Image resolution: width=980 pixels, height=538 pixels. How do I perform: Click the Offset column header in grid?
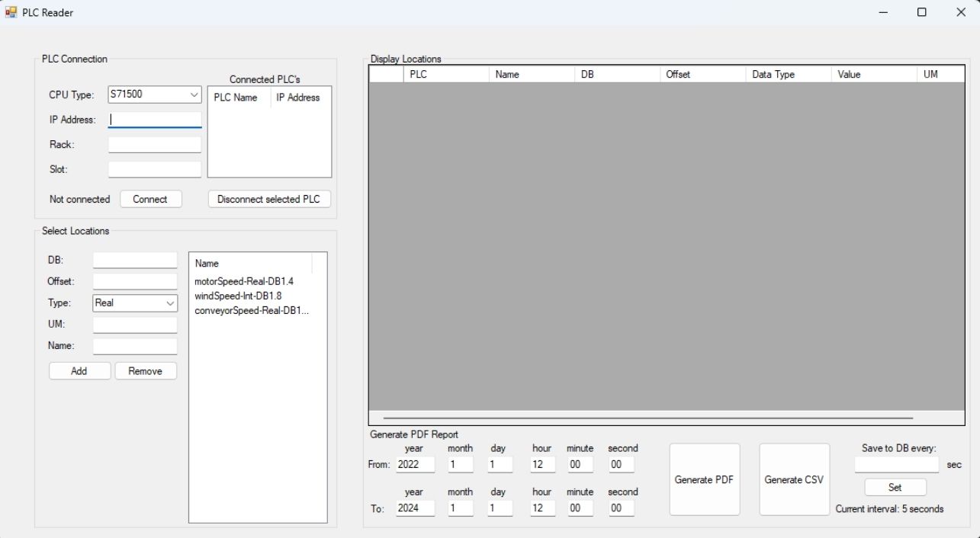pos(702,74)
